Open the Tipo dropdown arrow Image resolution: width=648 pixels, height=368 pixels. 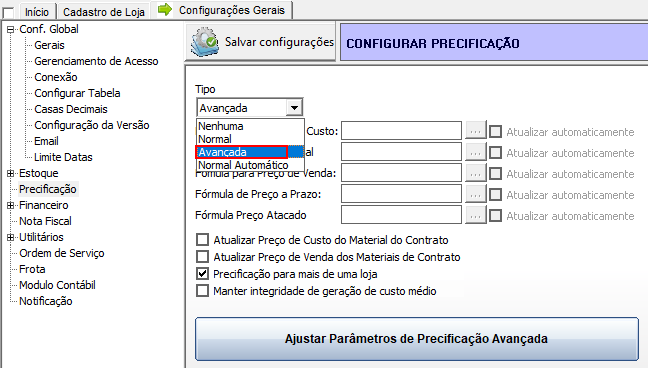(x=294, y=108)
